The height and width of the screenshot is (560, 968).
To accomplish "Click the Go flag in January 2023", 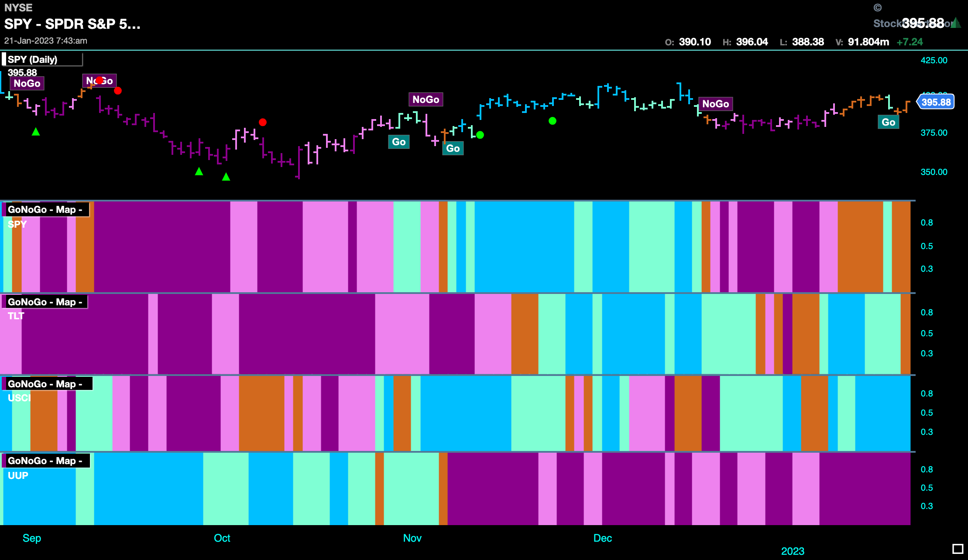I will click(x=889, y=122).
